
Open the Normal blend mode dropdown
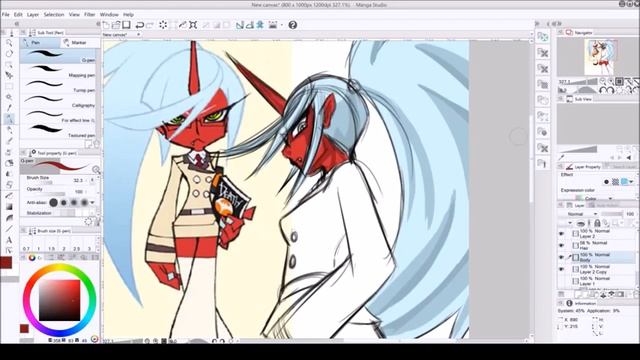click(581, 214)
